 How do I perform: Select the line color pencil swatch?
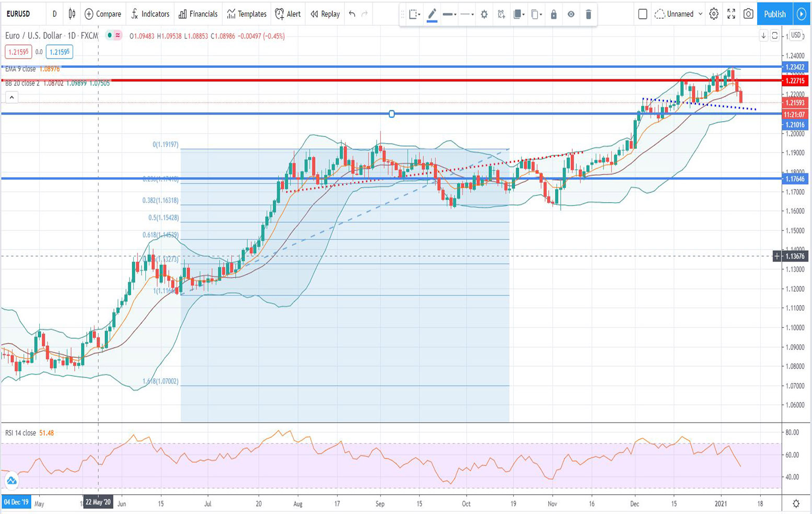pos(432,15)
